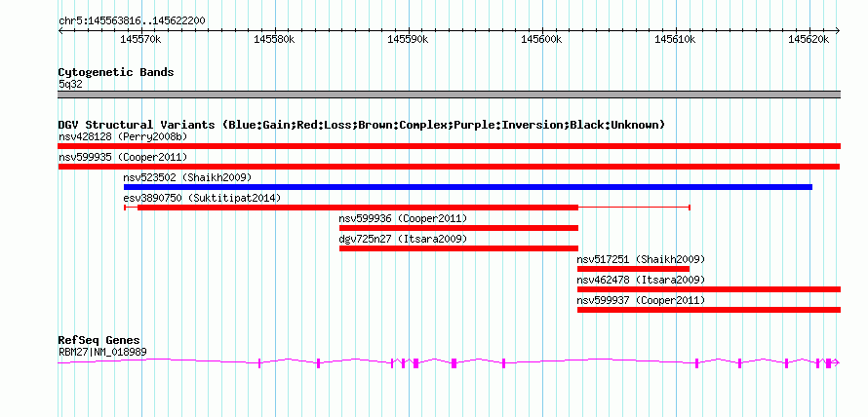
Task: Open variant label nsv462478 (Itsara2009)
Action: (641, 280)
